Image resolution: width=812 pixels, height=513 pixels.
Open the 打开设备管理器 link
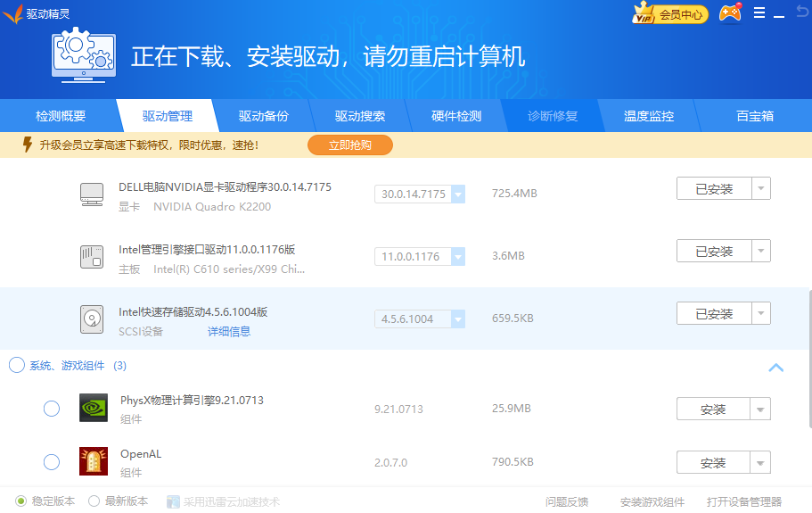pyautogui.click(x=744, y=501)
